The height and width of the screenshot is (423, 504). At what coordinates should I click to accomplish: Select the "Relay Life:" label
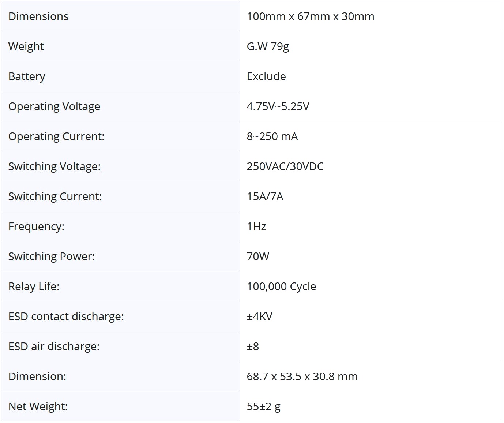34,287
